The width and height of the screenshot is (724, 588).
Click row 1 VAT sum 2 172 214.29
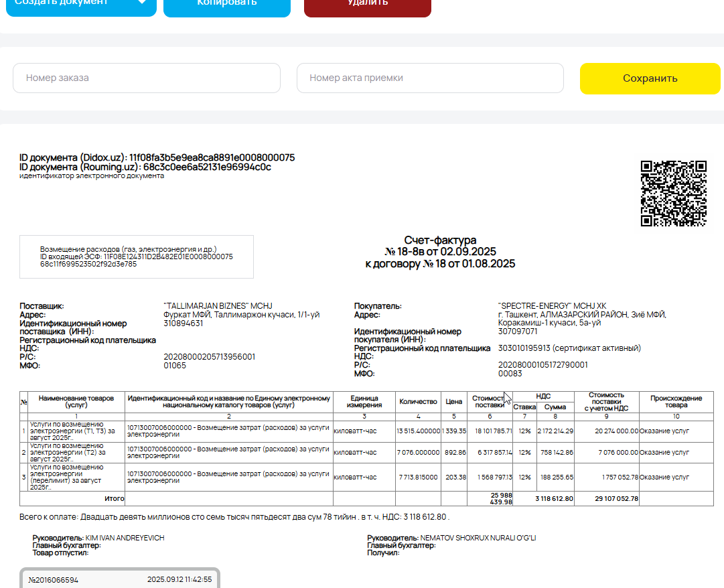pyautogui.click(x=555, y=431)
